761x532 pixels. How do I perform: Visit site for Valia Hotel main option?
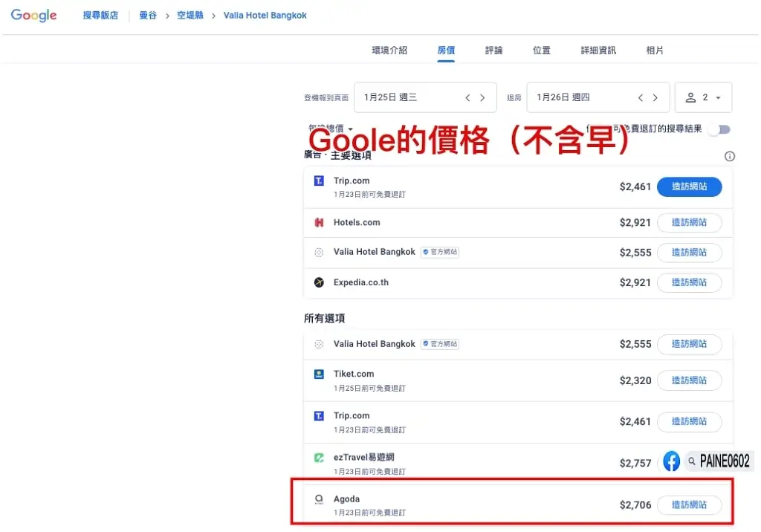point(689,253)
